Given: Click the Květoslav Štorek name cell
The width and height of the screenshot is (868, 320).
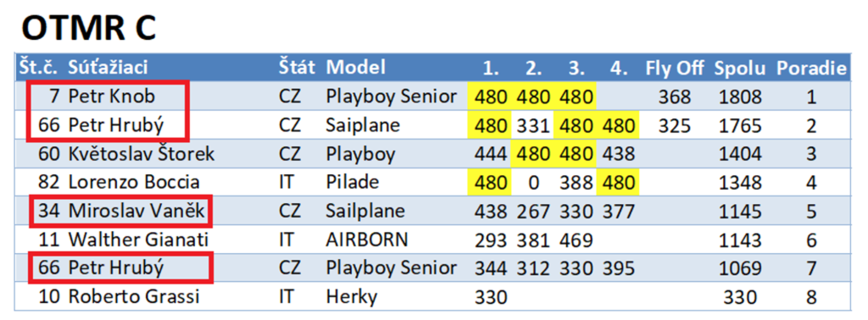Looking at the screenshot, I should (x=142, y=153).
